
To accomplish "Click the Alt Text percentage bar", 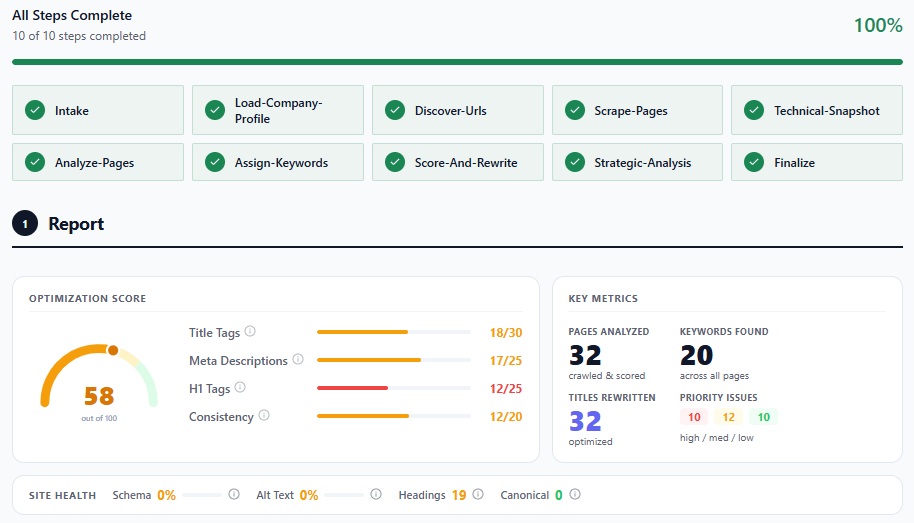I will pos(344,495).
